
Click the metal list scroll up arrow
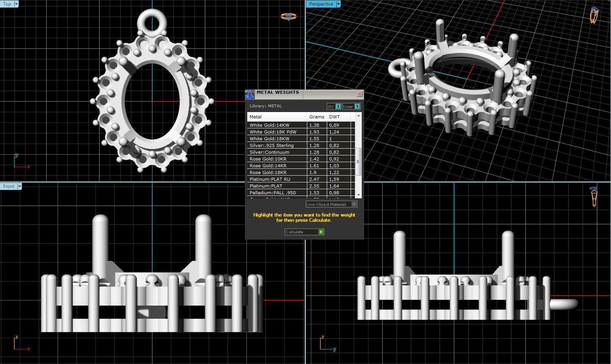[x=358, y=116]
